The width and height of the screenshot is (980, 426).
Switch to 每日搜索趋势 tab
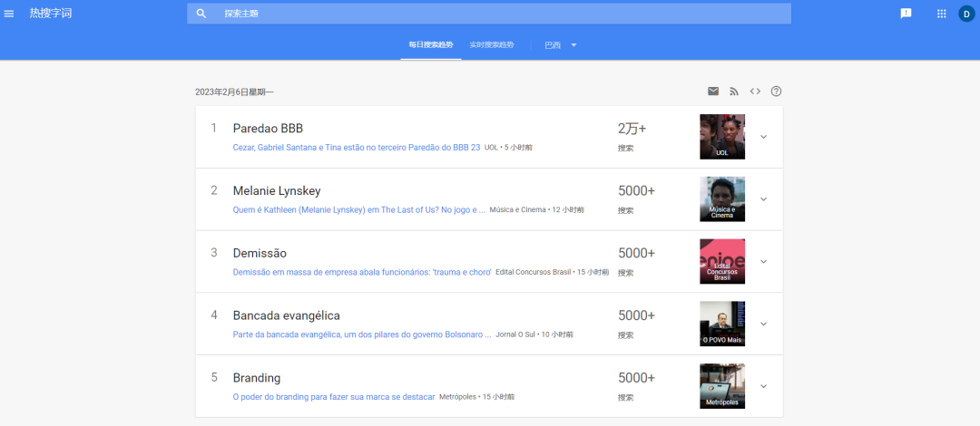(431, 45)
